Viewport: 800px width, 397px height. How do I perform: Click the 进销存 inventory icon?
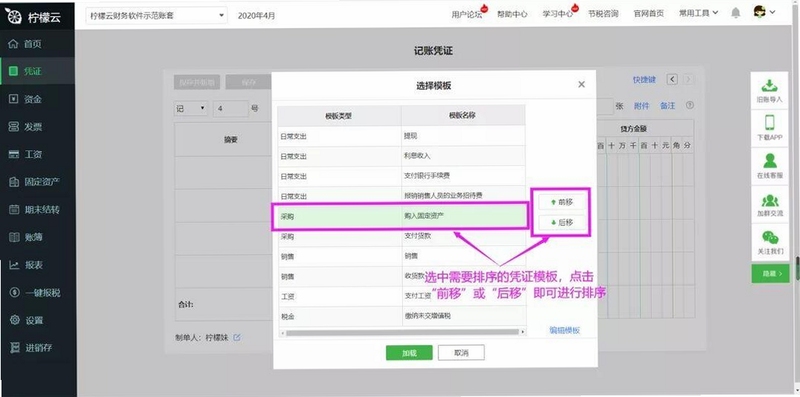[14, 348]
